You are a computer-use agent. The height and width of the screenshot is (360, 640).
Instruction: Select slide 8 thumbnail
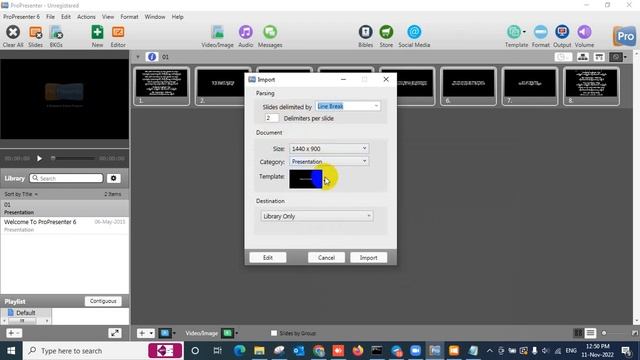coord(591,86)
